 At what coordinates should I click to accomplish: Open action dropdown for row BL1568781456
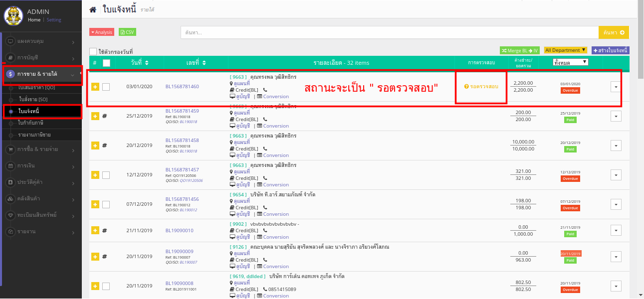pyautogui.click(x=616, y=204)
